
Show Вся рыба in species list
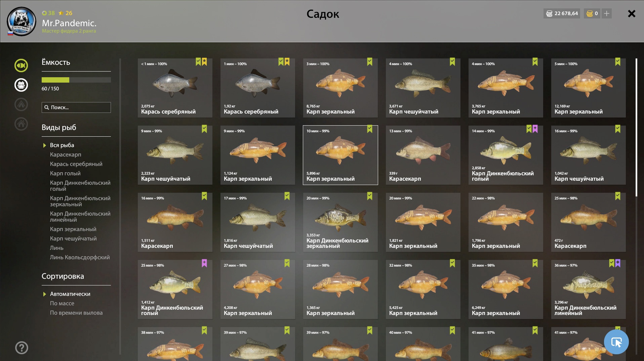click(x=62, y=145)
